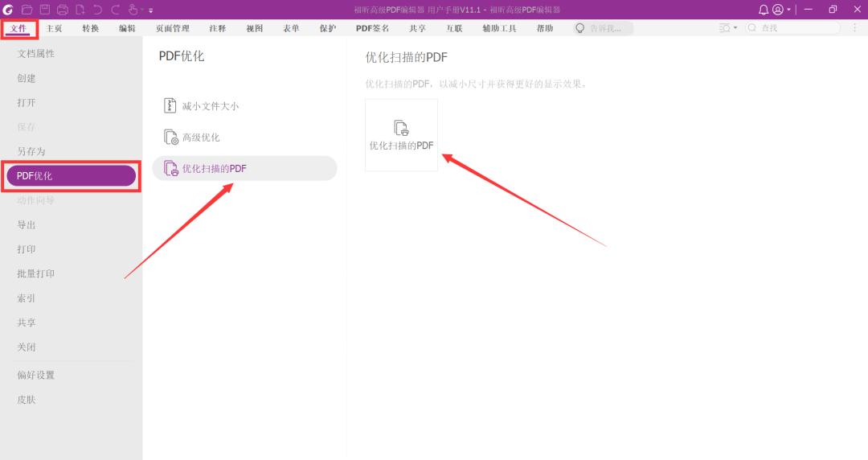Select 打开 in the file menu
868x460 pixels.
coord(27,102)
